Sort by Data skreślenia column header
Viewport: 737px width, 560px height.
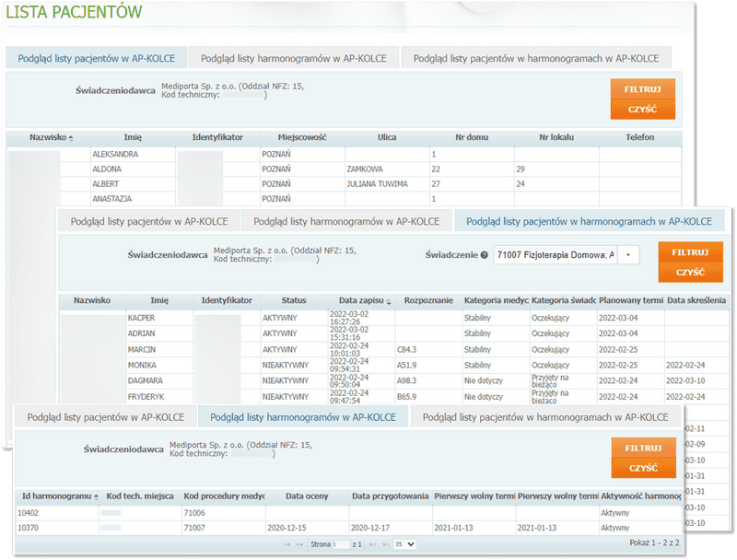point(696,300)
